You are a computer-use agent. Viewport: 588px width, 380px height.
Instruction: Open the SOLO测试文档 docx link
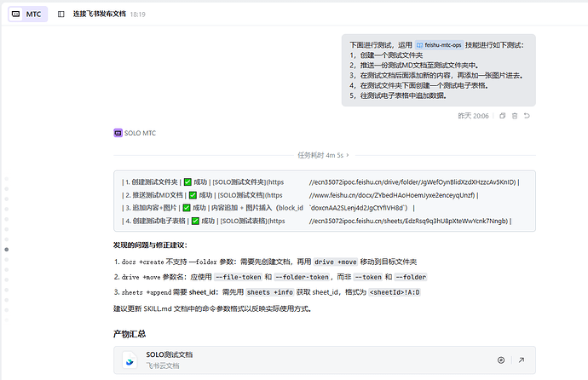click(392, 195)
